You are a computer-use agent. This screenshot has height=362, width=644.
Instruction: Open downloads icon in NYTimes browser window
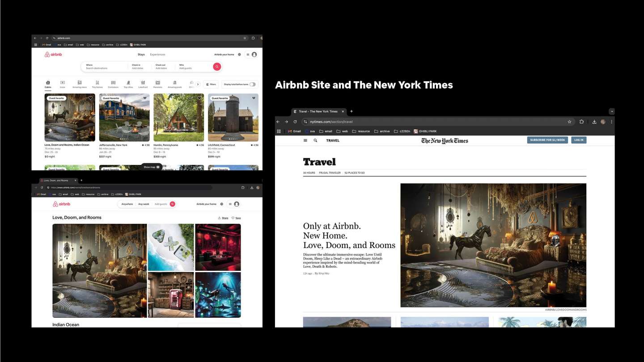(x=594, y=122)
